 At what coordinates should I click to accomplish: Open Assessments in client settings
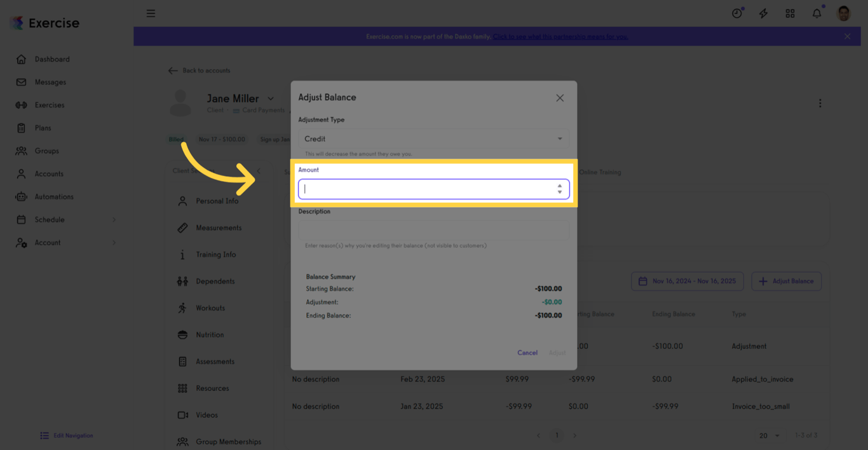click(216, 361)
